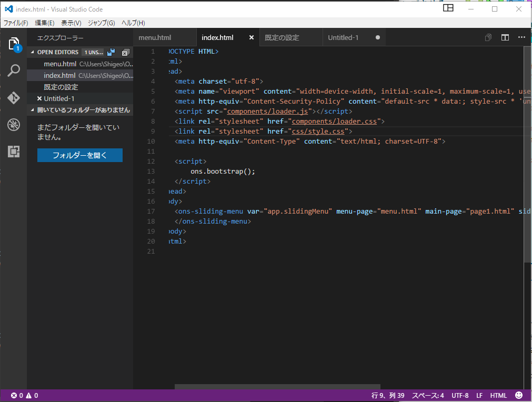Follow the components/loader.css link
This screenshot has height=402, width=532.
(x=334, y=122)
